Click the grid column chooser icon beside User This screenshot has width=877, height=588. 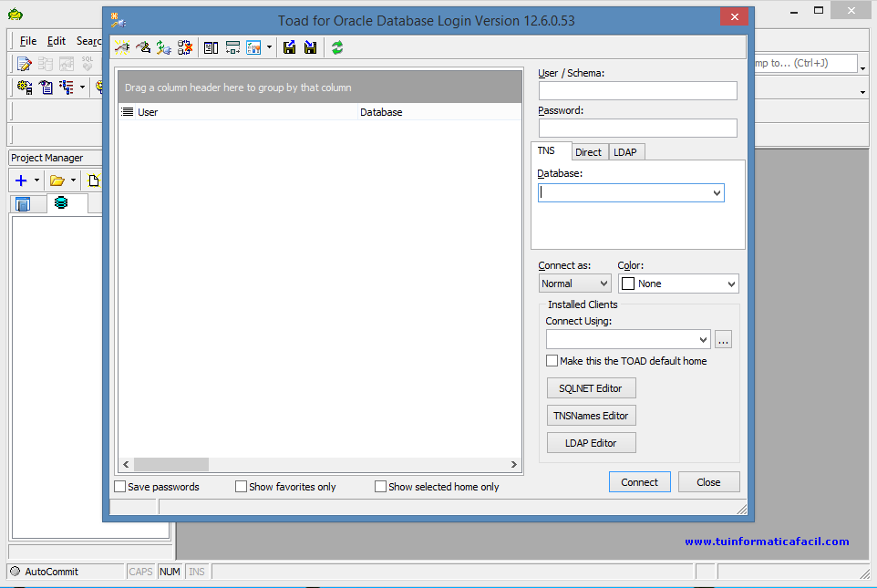[128, 112]
